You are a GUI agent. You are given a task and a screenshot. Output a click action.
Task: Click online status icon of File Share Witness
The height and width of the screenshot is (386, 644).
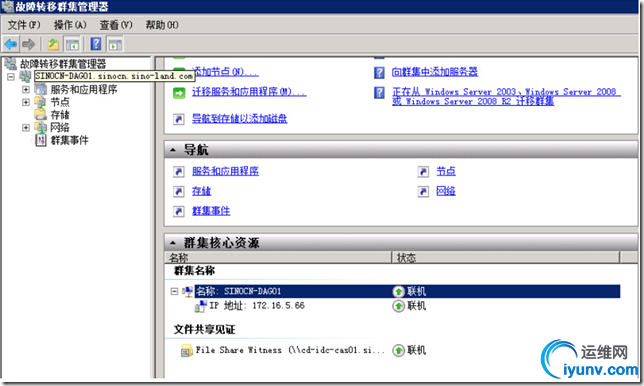pyautogui.click(x=398, y=350)
